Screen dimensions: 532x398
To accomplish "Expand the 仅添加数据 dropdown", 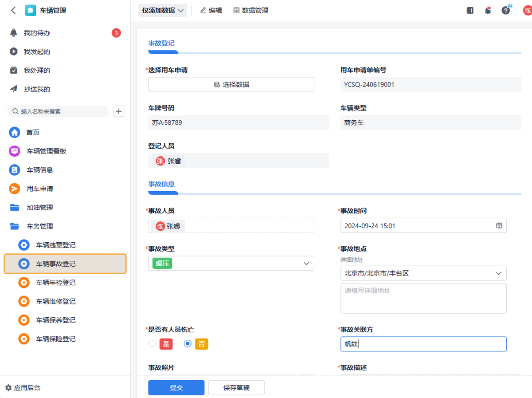I will point(163,11).
